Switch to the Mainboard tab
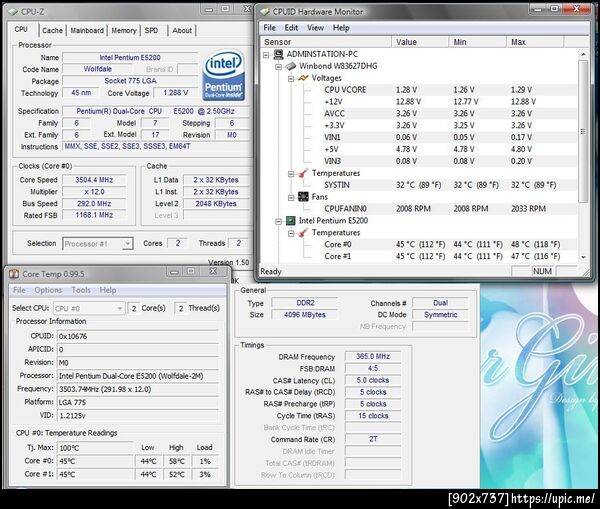600x509 pixels. tap(87, 30)
